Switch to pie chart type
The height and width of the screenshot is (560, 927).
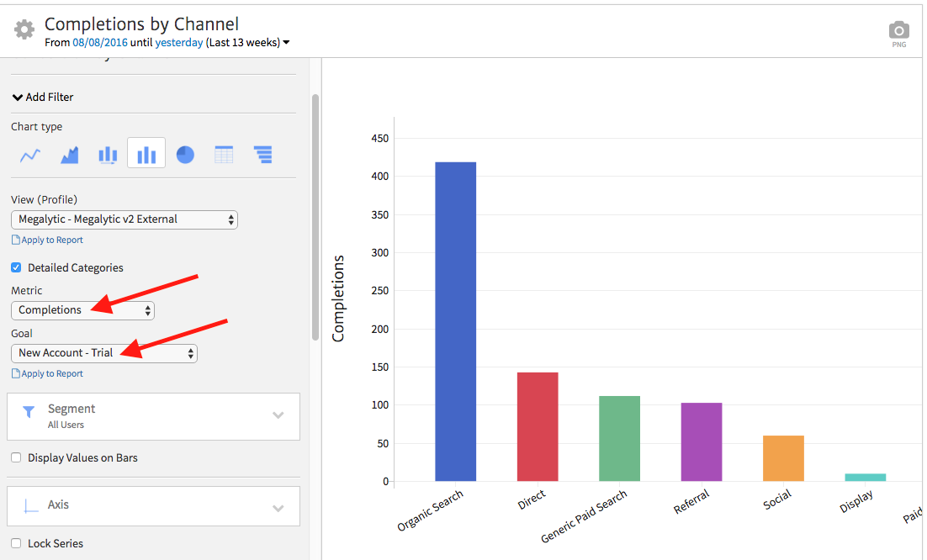pos(185,156)
